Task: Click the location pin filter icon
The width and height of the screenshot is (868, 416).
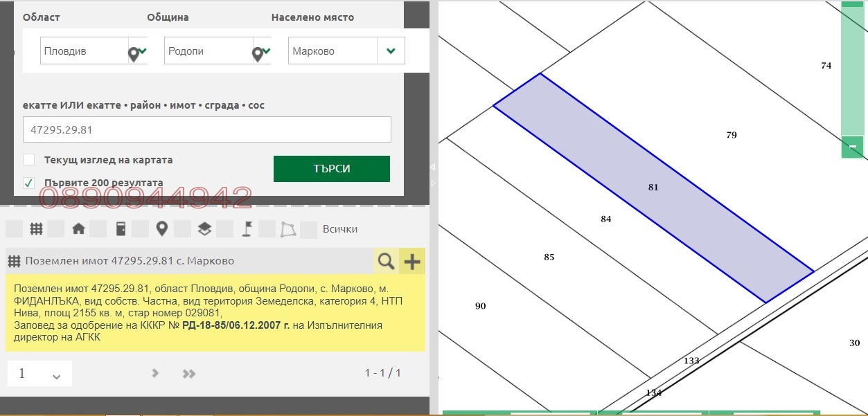Action: click(161, 228)
